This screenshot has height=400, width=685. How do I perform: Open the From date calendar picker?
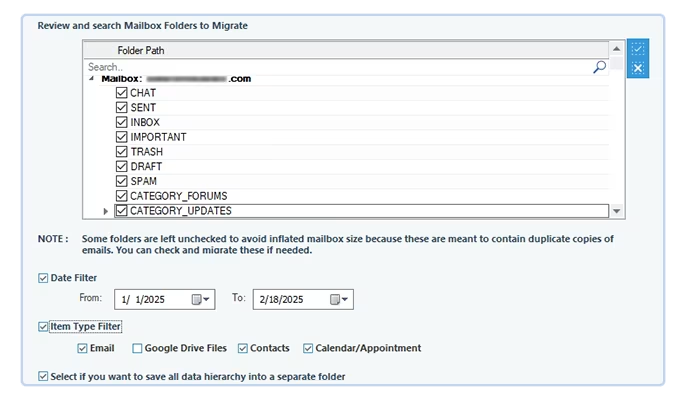coord(201,299)
